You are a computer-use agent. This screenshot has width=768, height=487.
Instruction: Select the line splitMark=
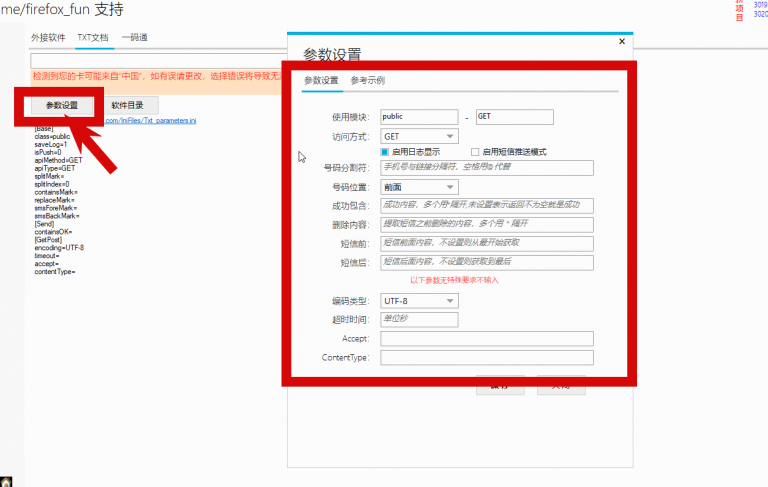pos(49,176)
